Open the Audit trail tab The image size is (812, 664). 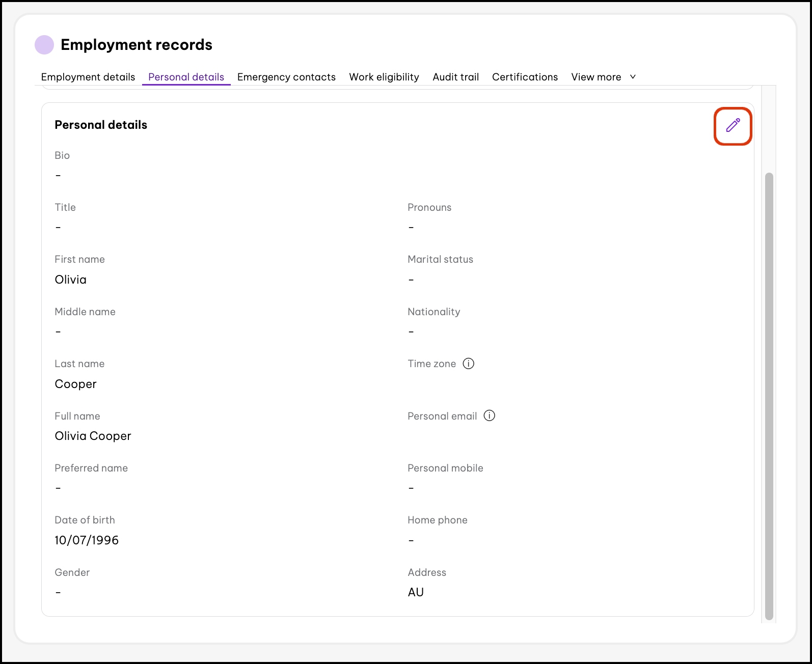455,77
